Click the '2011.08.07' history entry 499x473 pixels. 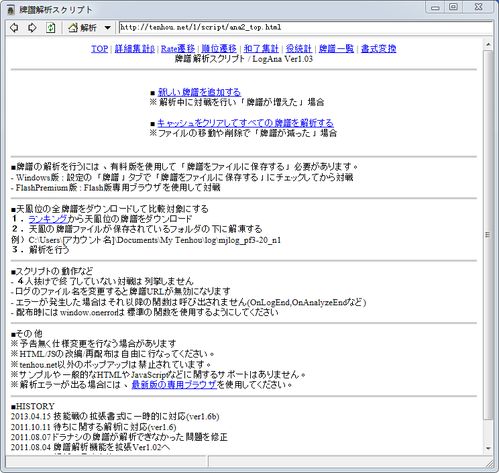coord(119,437)
